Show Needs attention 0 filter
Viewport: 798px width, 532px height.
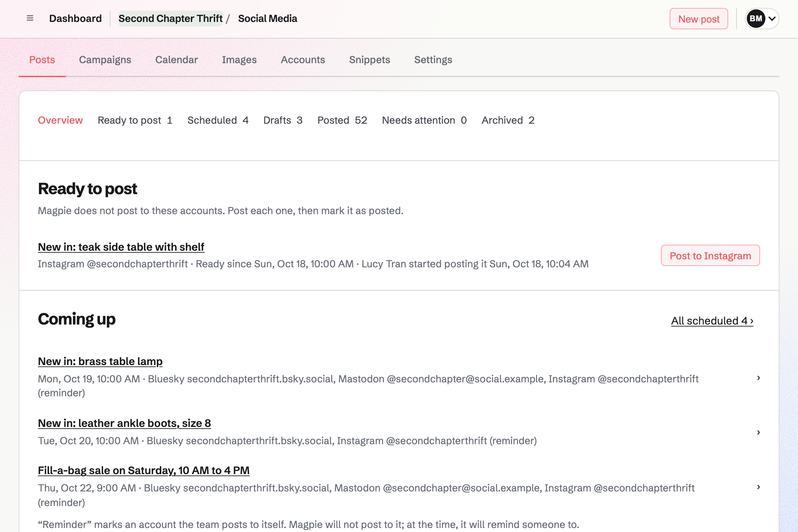click(x=425, y=120)
